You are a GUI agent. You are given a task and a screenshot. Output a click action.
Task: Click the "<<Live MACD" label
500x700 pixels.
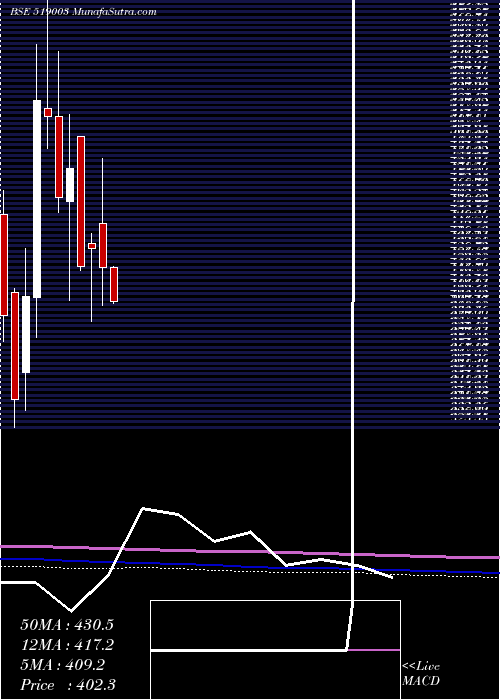click(x=421, y=674)
